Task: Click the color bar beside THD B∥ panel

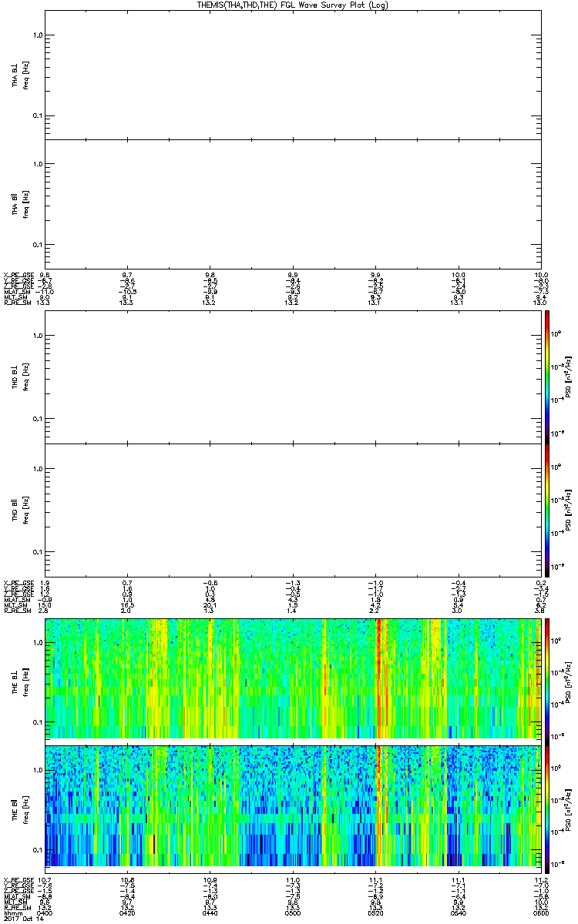Action: (x=547, y=509)
